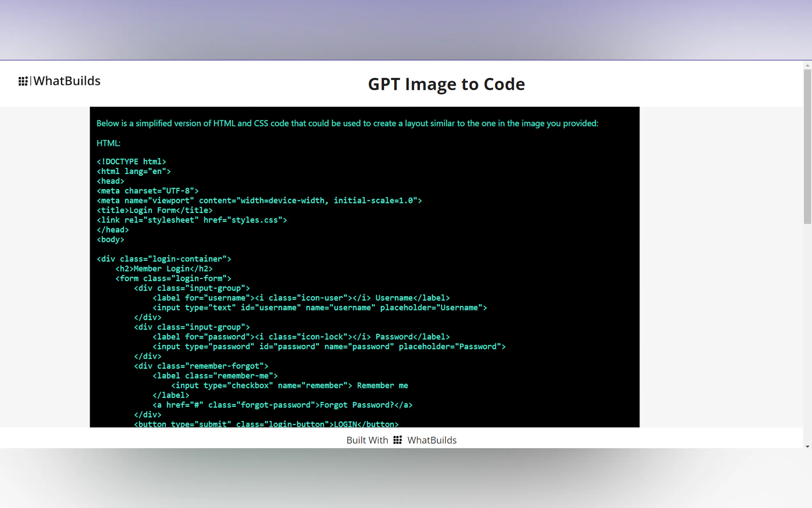812x508 pixels.
Task: Open the WhatBuilds header brand name link
Action: (67, 81)
